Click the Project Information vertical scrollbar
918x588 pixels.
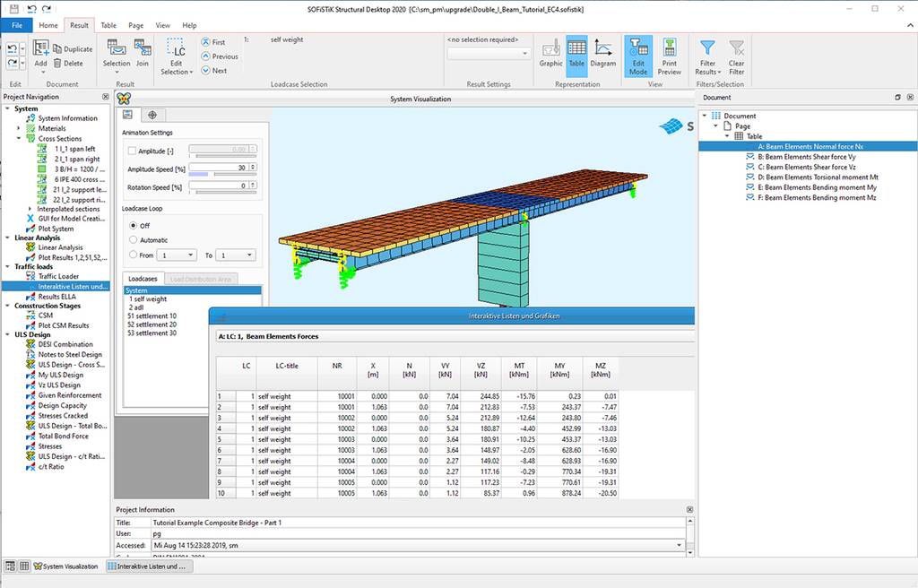coord(689,536)
